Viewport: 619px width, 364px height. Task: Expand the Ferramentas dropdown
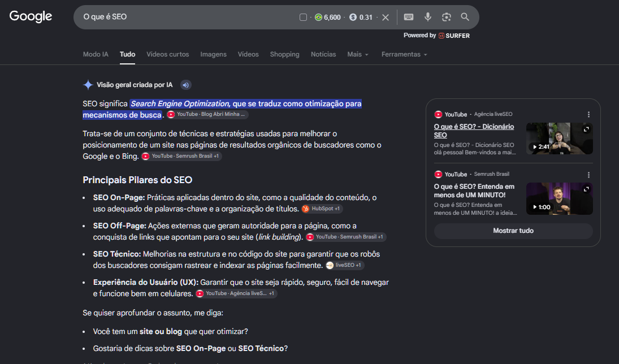pyautogui.click(x=404, y=54)
